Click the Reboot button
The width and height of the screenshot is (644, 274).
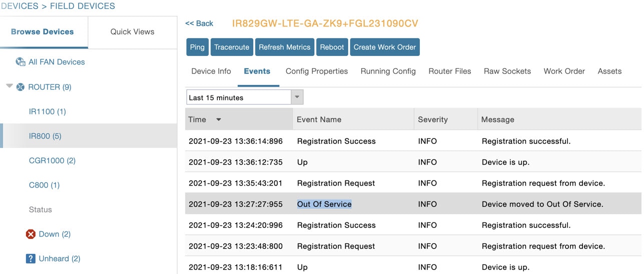point(332,47)
